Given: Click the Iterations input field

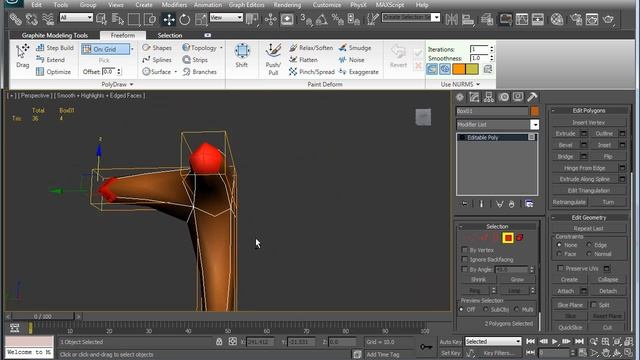Looking at the screenshot, I should point(478,49).
